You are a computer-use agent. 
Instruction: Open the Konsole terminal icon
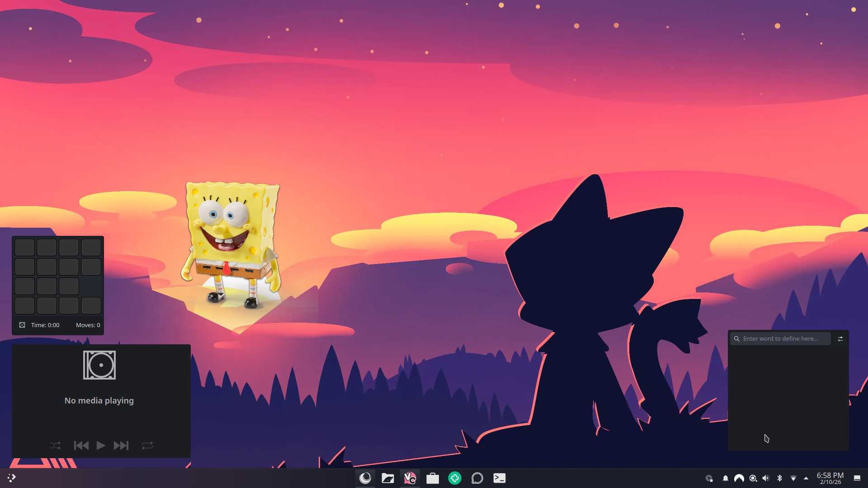point(499,478)
